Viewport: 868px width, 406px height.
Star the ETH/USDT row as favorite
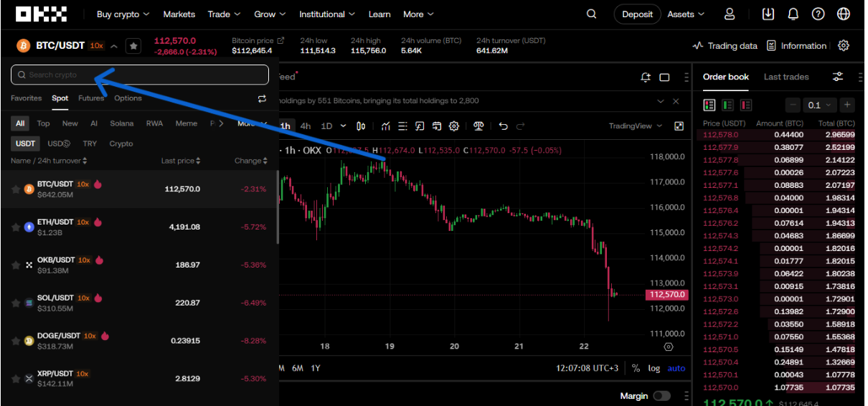(16, 227)
